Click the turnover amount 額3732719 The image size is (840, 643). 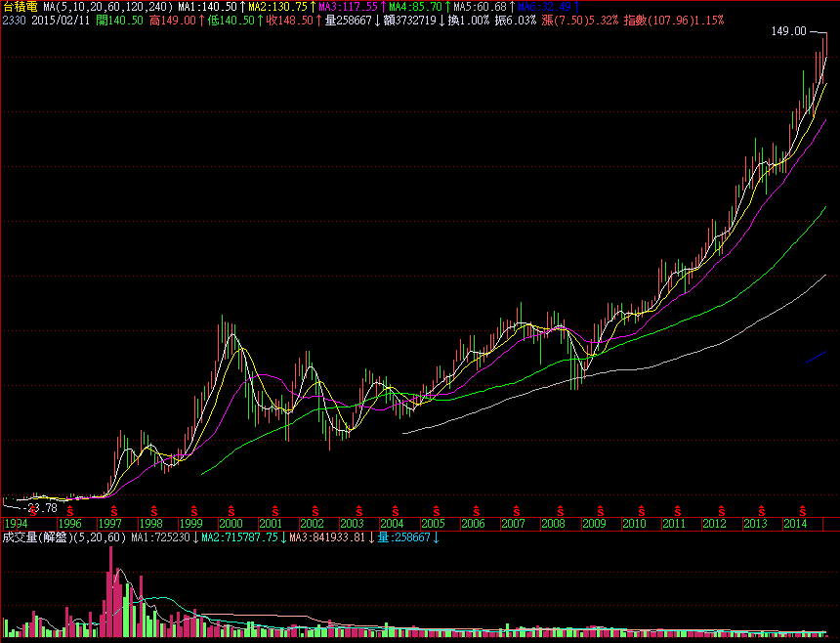click(412, 21)
